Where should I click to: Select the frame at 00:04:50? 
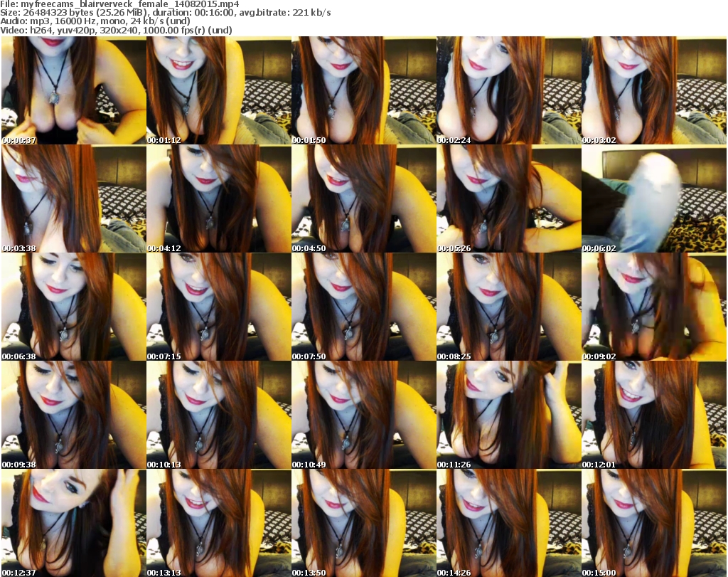pos(363,198)
